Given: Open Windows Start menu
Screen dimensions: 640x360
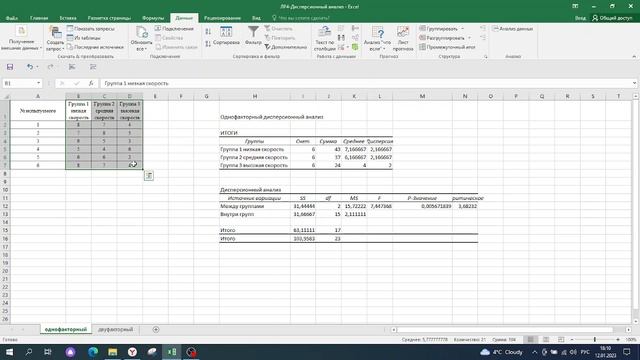Looking at the screenshot, I should tap(9, 352).
